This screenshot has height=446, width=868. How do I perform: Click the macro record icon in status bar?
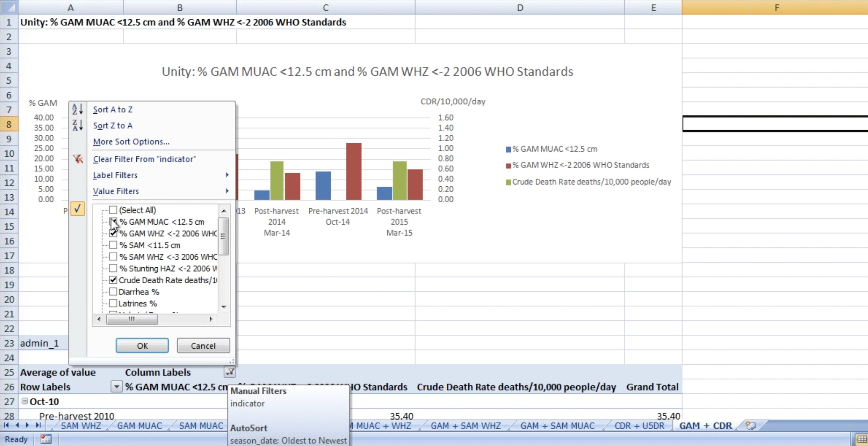pos(46,439)
